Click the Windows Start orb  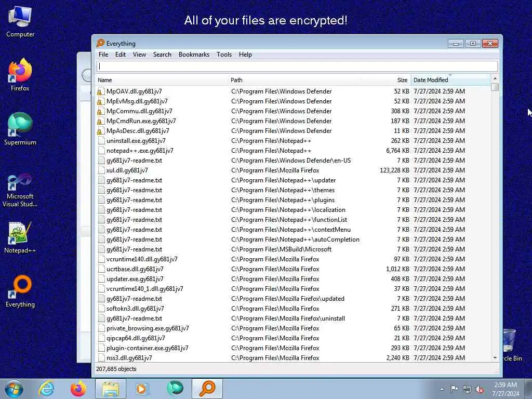[x=14, y=389]
